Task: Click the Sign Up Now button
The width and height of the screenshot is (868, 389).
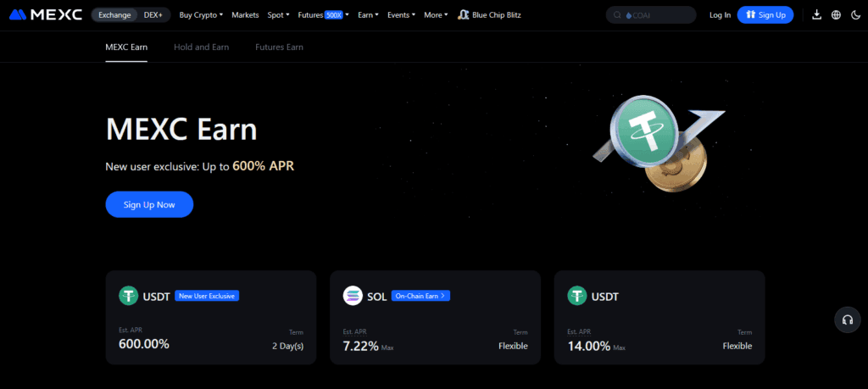Action: click(149, 204)
